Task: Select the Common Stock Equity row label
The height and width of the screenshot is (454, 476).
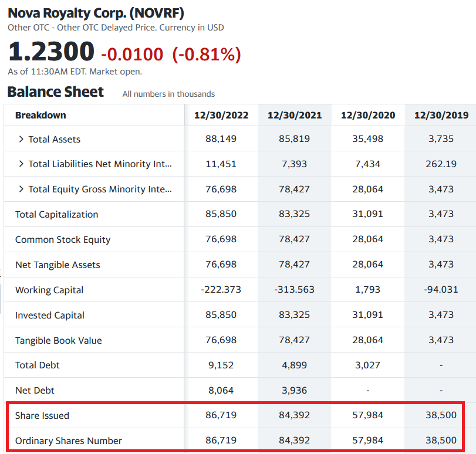Action: [62, 240]
